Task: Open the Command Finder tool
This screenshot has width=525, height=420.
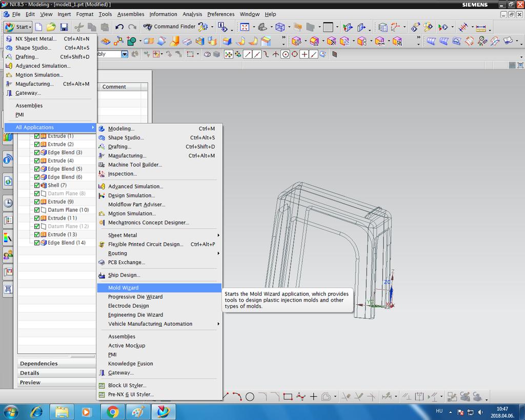Action: [x=169, y=27]
